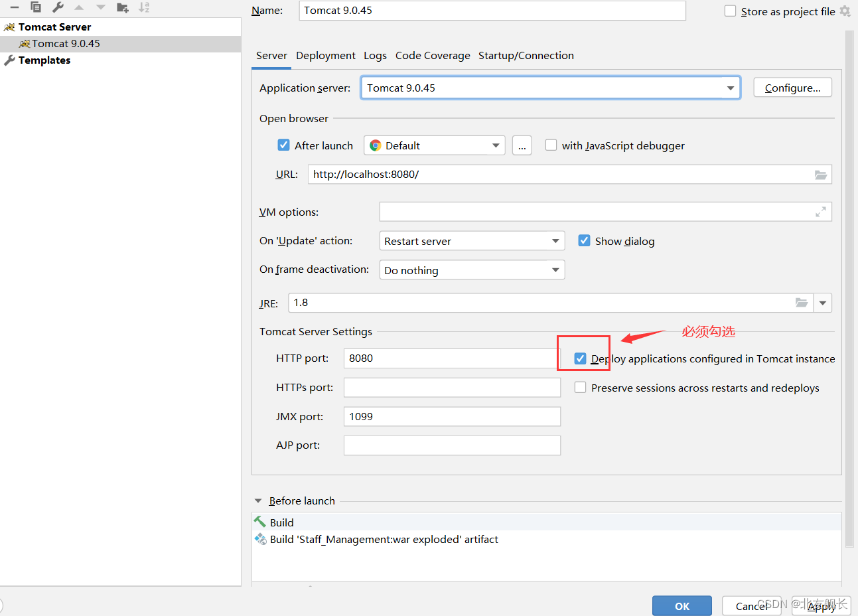This screenshot has width=858, height=616.
Task: Click the folder browse icon in URL field
Action: 821,175
